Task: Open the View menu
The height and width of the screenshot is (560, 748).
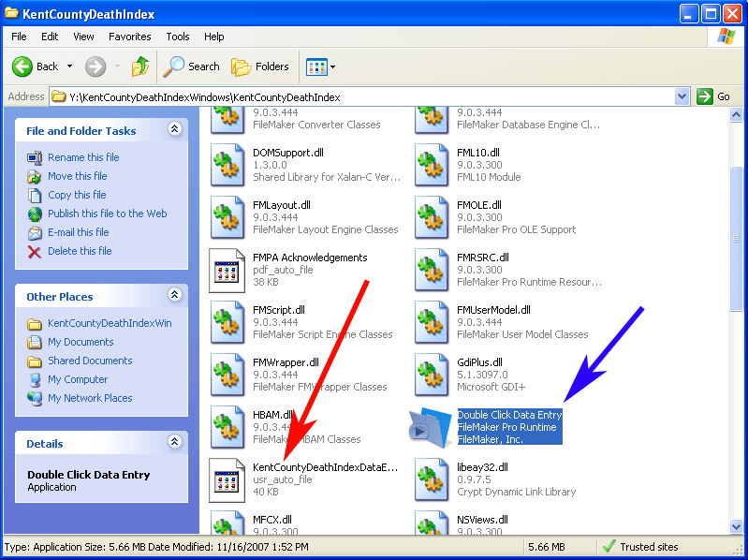Action: coord(83,37)
